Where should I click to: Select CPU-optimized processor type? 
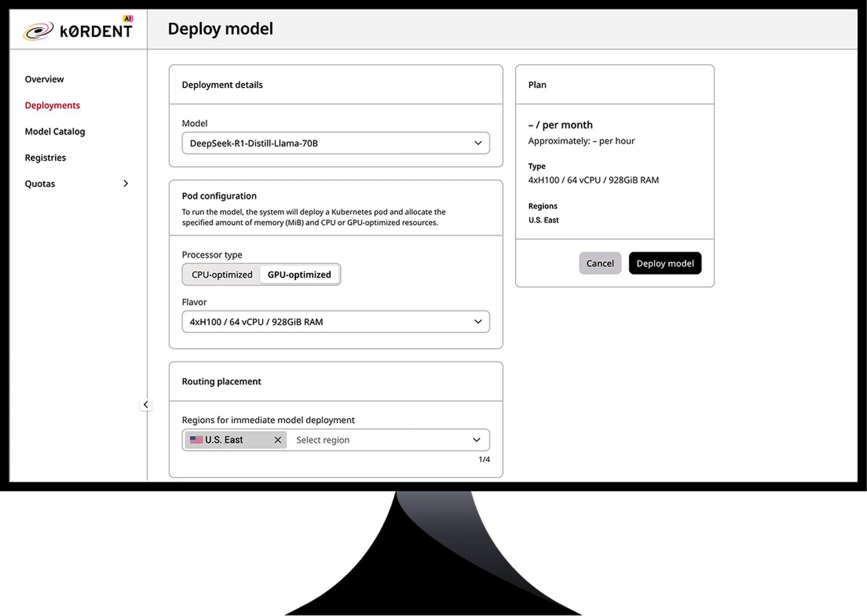(222, 275)
